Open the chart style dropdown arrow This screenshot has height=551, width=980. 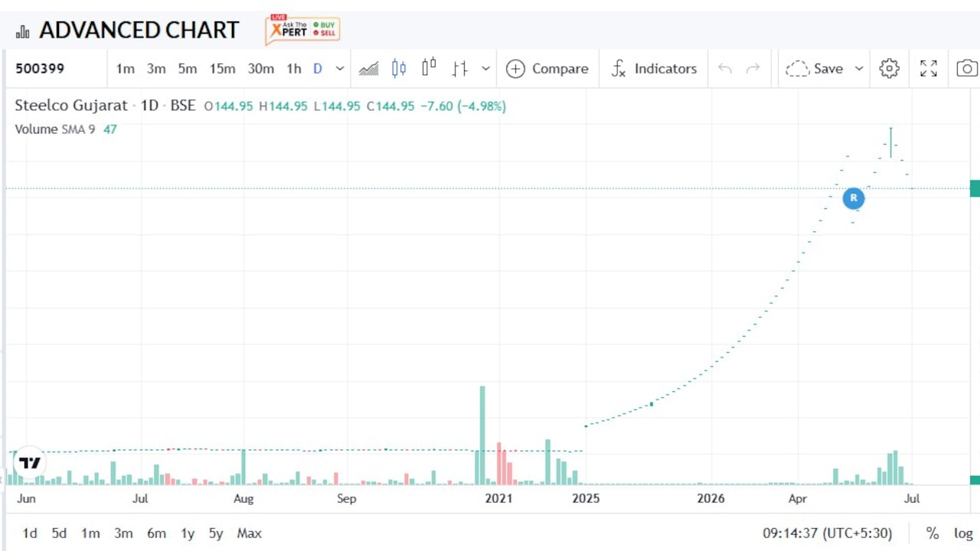[485, 68]
